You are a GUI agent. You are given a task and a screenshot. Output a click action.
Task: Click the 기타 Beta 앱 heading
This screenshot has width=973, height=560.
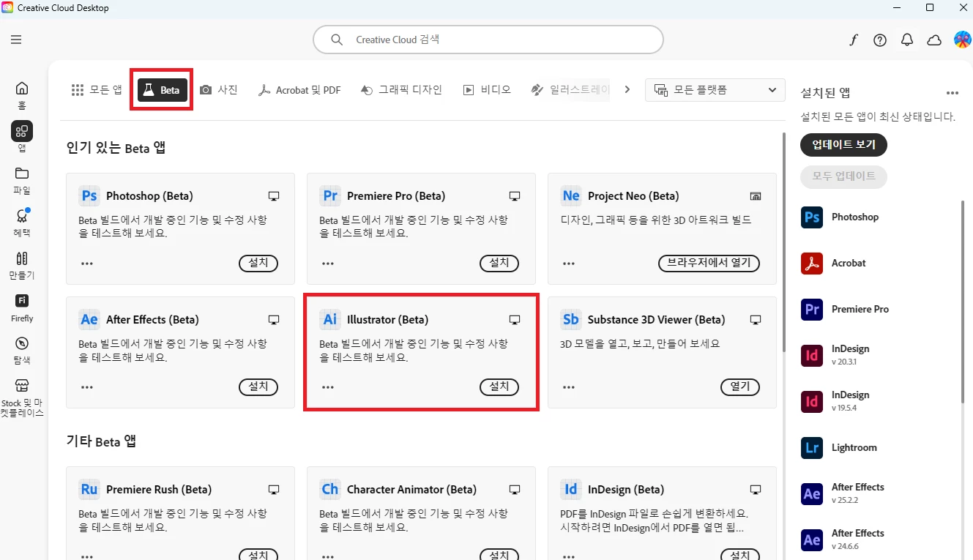[101, 441]
